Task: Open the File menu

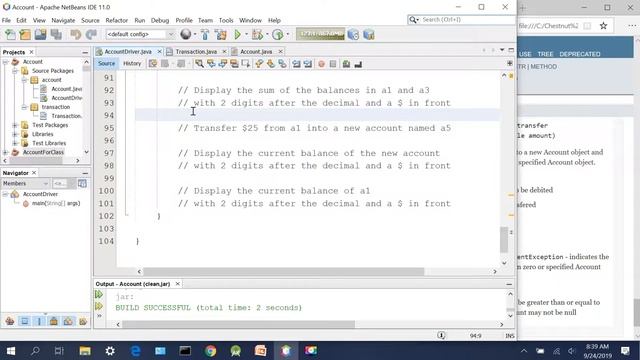Action: (x=6, y=20)
